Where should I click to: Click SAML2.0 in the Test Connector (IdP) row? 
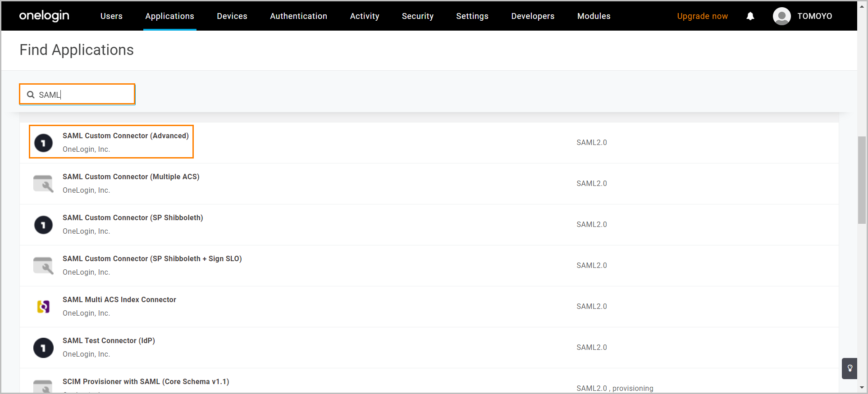pyautogui.click(x=591, y=347)
